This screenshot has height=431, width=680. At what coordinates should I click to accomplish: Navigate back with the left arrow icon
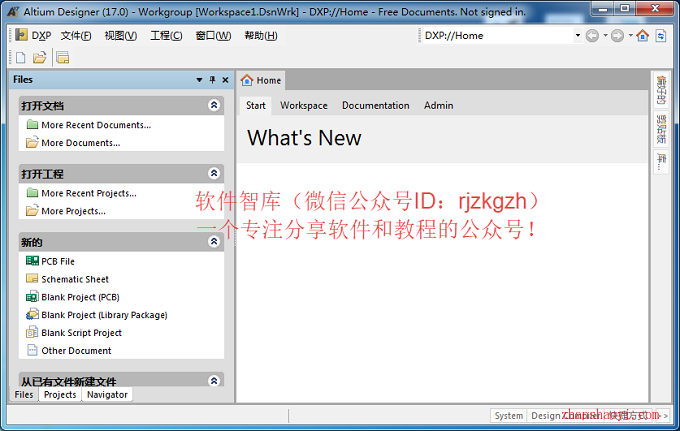pyautogui.click(x=592, y=36)
